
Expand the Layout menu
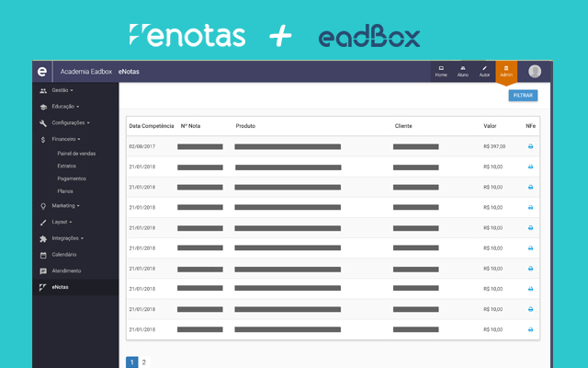[x=62, y=222]
